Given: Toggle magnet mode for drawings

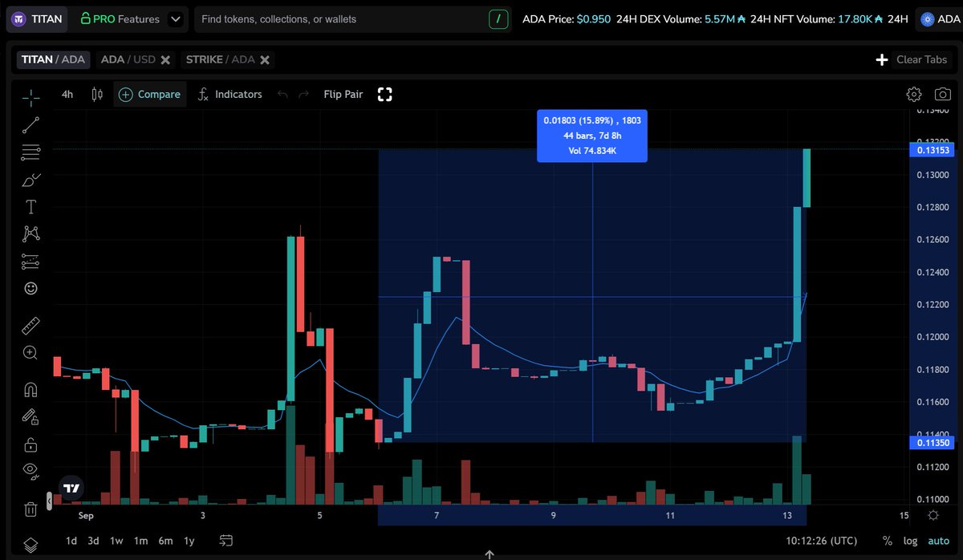Looking at the screenshot, I should [30, 390].
